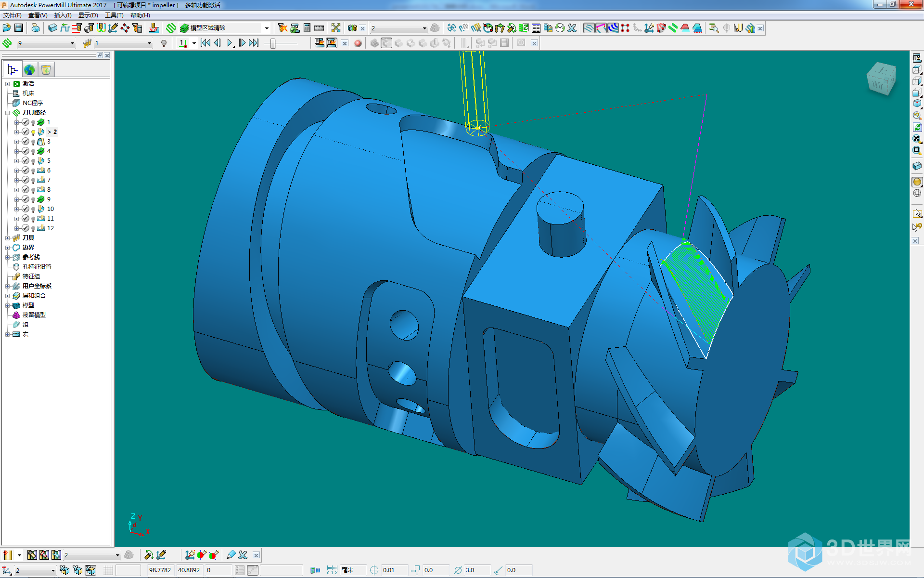Click the view cube in the viewport
The height and width of the screenshot is (578, 924).
[x=882, y=79]
